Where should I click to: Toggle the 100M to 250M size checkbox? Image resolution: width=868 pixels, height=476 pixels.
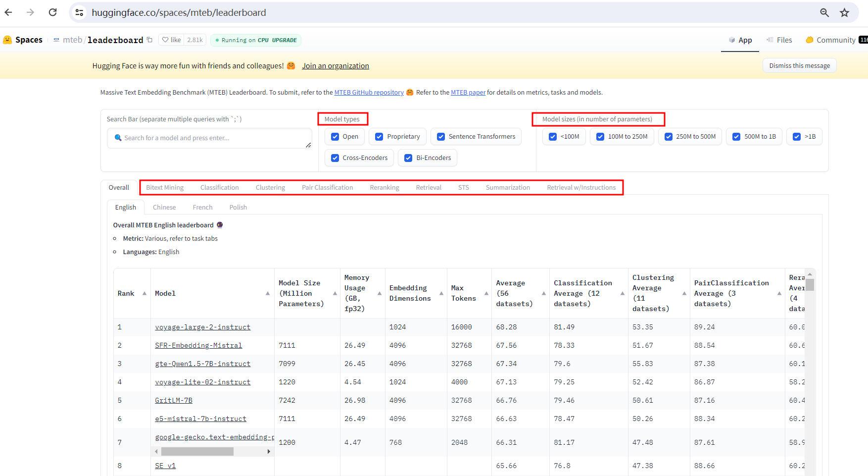click(x=600, y=137)
